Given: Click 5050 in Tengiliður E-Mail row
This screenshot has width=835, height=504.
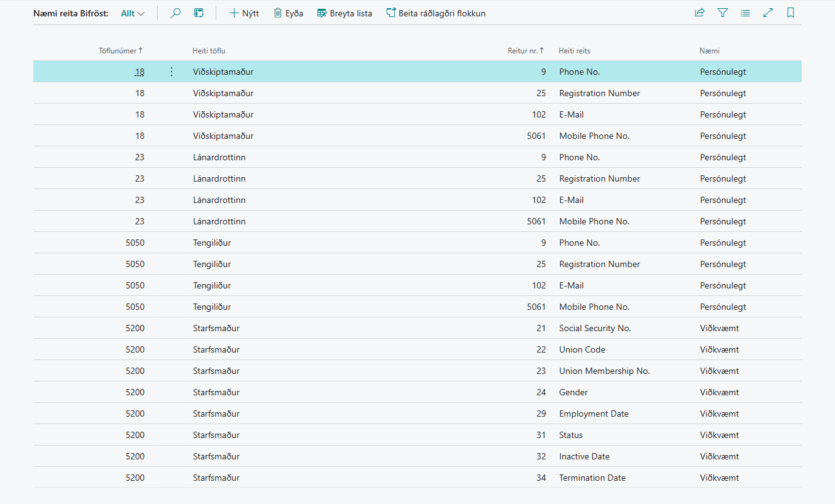Looking at the screenshot, I should coord(135,285).
